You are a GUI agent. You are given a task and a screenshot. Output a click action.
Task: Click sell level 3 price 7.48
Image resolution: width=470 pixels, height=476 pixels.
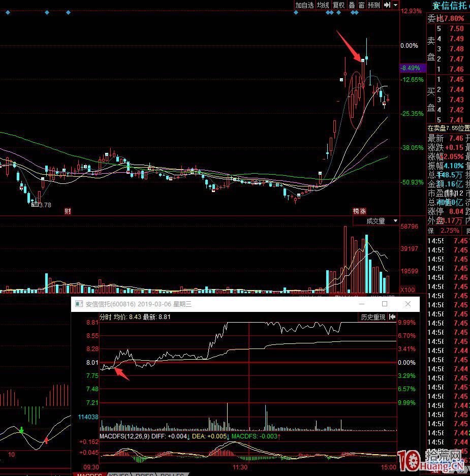(457, 49)
